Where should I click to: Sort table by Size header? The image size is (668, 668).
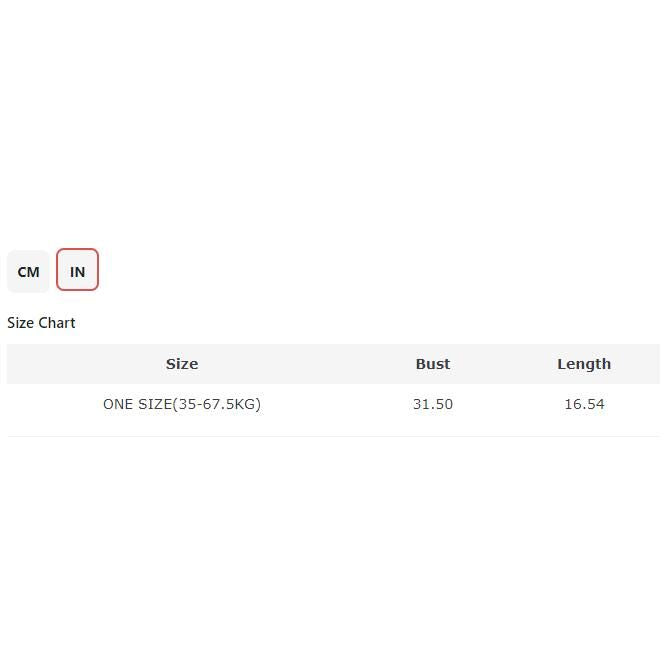[x=182, y=364]
